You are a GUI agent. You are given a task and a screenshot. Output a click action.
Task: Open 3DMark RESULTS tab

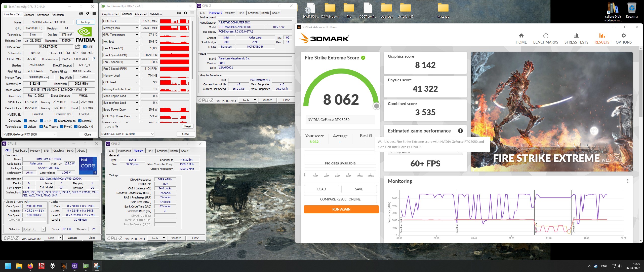point(602,39)
